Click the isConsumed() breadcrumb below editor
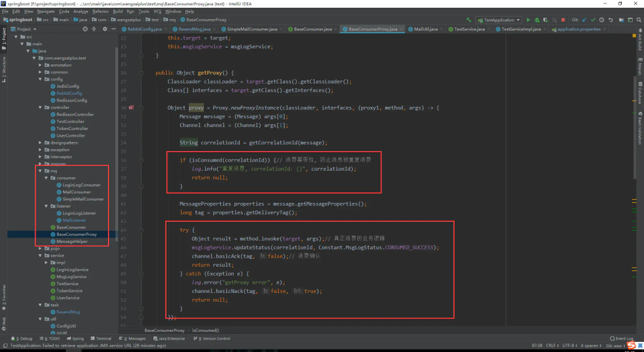This screenshot has height=352, width=644. tap(205, 331)
